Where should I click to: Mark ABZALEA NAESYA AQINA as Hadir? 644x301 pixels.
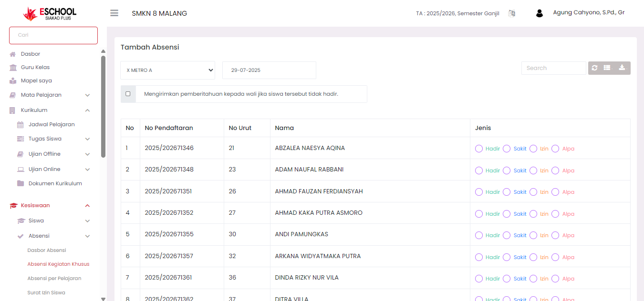coord(479,149)
